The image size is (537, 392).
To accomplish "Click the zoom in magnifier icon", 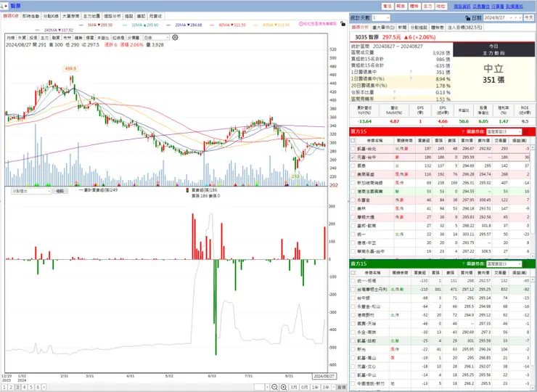I will click(284, 387).
